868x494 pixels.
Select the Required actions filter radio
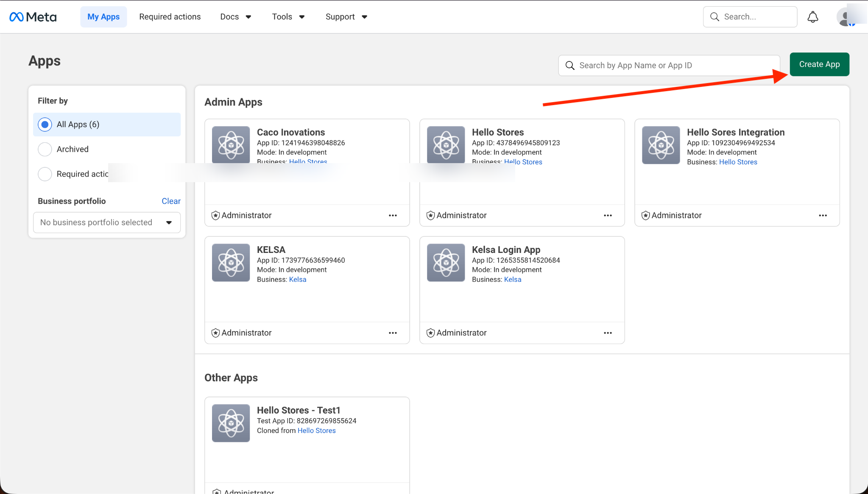tap(45, 174)
